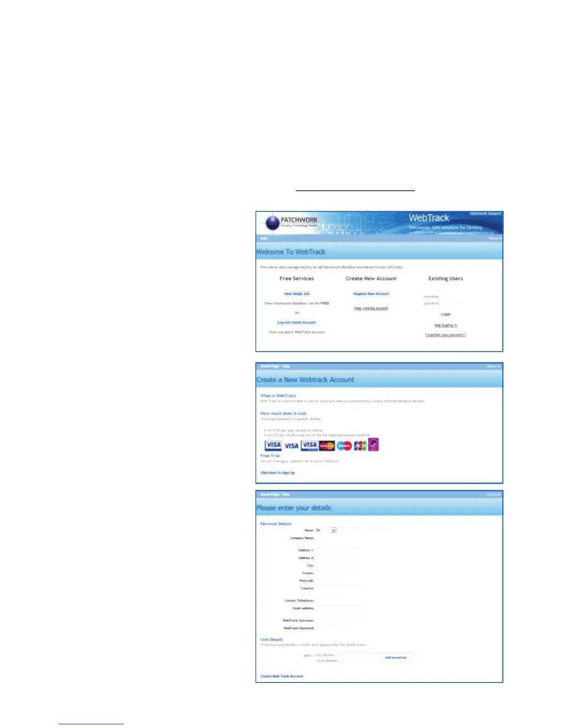Click the Create Web Track Account button
This screenshot has width=563, height=728.
pos(282,677)
